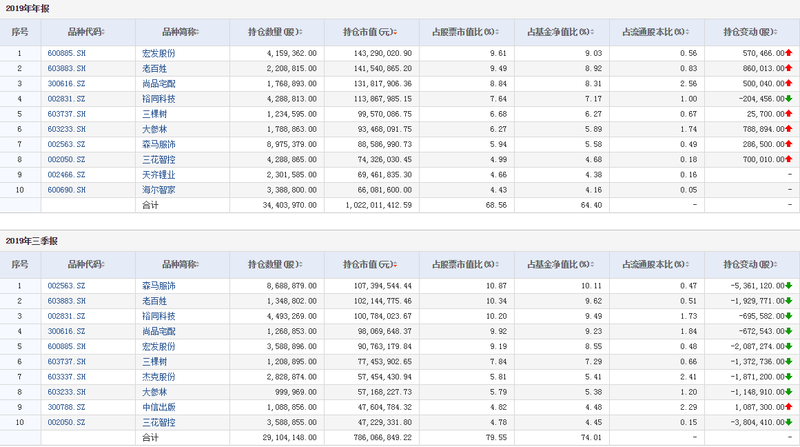This screenshot has width=800, height=447.
Task: Open stock code link 603337.SH
Action: 67,377
